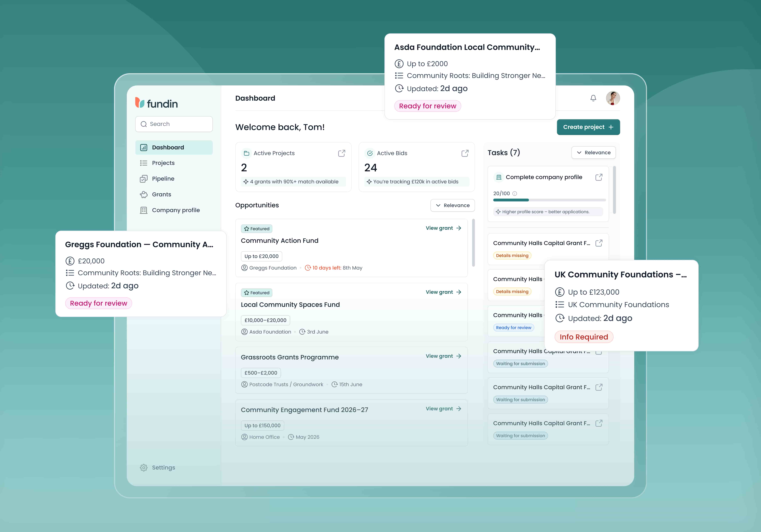
Task: Open Pipeline in the sidebar
Action: click(174, 179)
